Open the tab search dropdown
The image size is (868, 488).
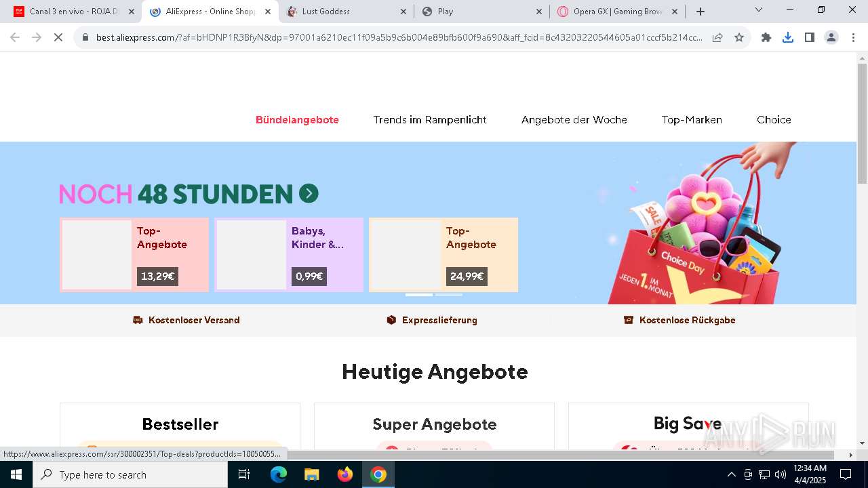[759, 9]
